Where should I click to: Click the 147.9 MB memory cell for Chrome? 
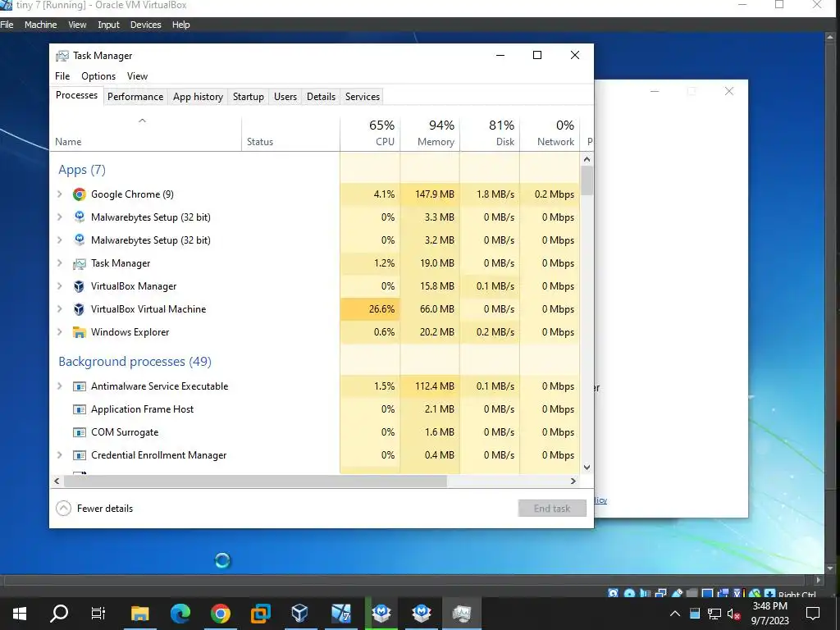(430, 194)
